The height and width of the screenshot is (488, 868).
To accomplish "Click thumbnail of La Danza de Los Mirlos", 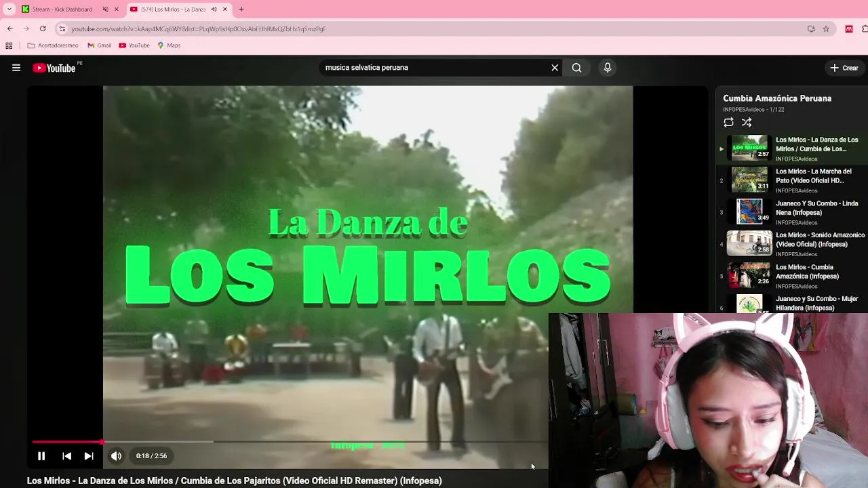I will click(749, 148).
